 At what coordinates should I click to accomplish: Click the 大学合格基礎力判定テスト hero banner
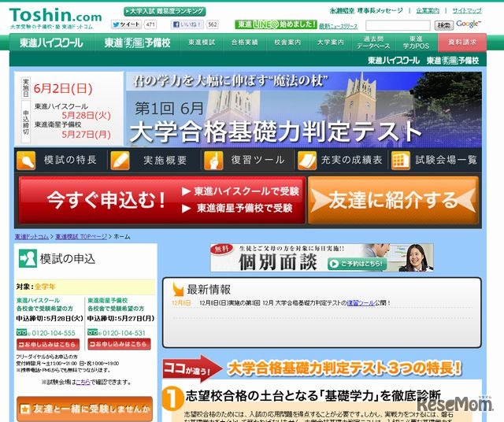[x=303, y=109]
